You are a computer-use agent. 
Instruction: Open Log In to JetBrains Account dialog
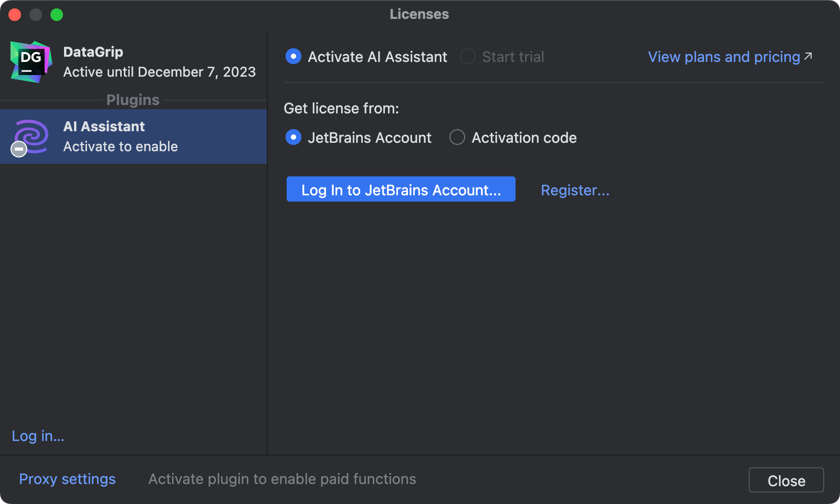[x=401, y=190]
